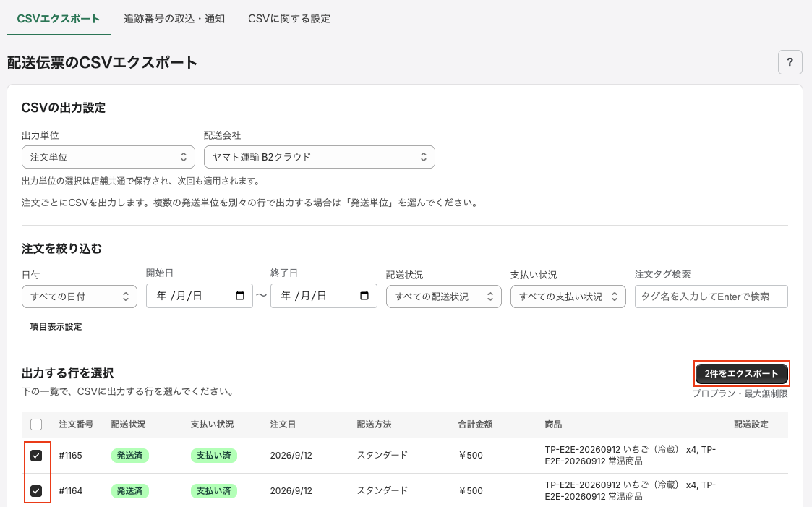Click the 注文日 column header
This screenshot has height=507, width=812.
283,425
